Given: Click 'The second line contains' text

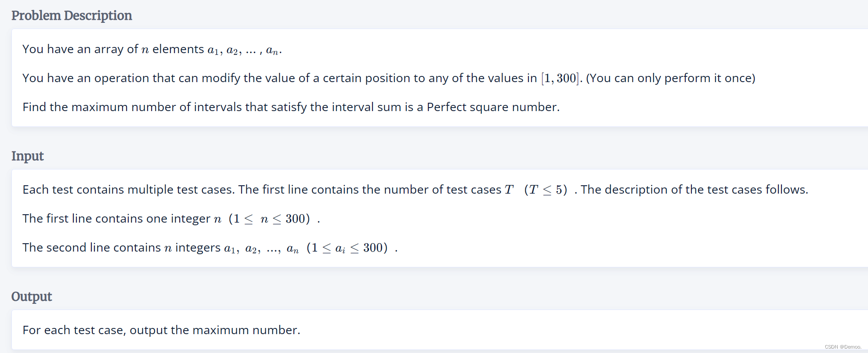Looking at the screenshot, I should tap(92, 248).
